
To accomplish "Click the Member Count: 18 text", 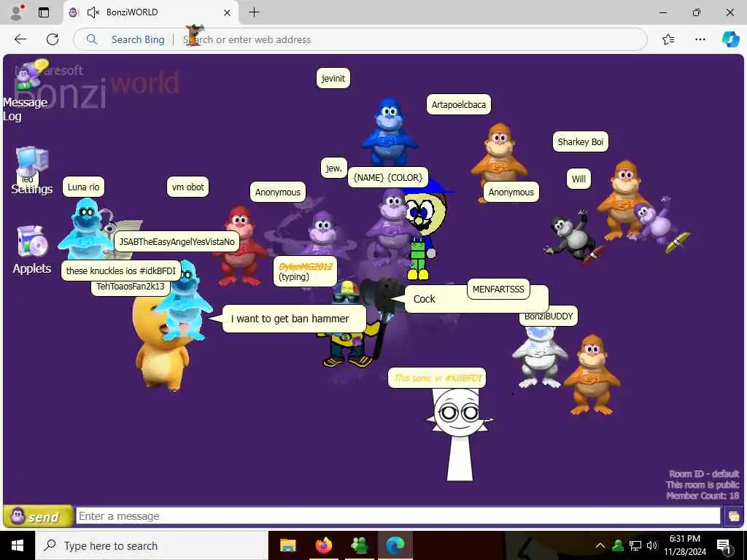I will (x=703, y=496).
